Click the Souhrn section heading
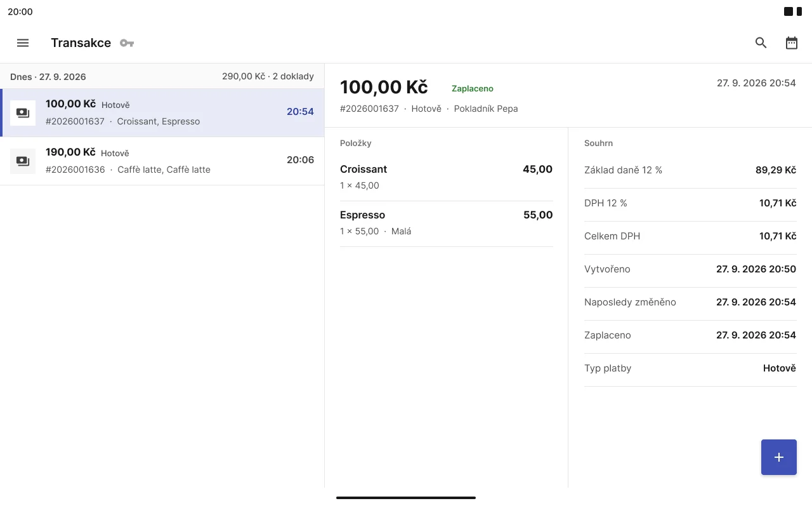The height and width of the screenshot is (508, 812). [599, 144]
